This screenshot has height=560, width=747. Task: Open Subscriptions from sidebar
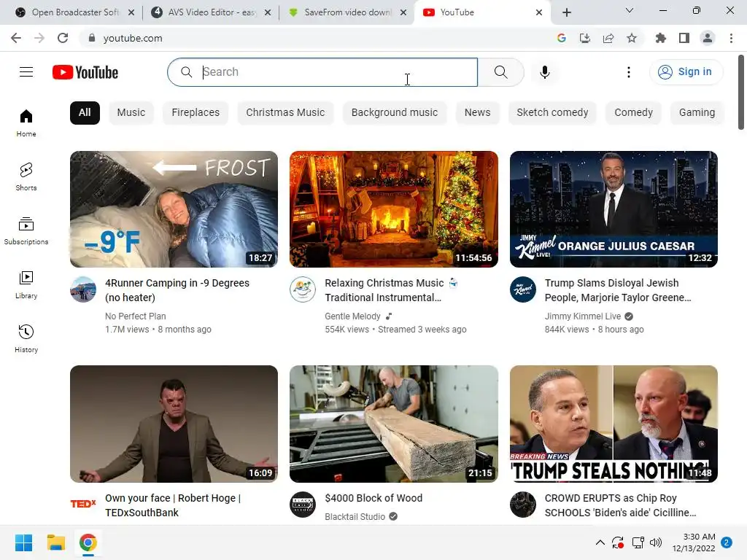pos(26,231)
